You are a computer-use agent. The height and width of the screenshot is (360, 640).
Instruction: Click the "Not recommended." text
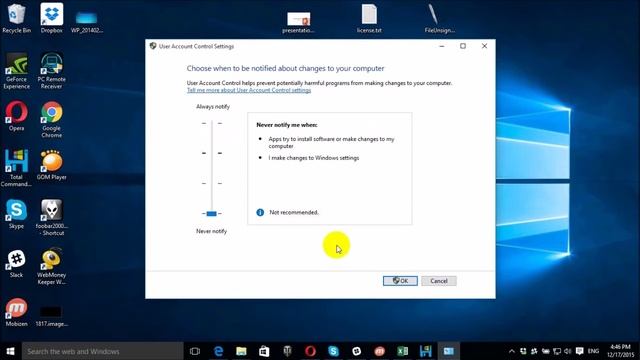pyautogui.click(x=294, y=212)
